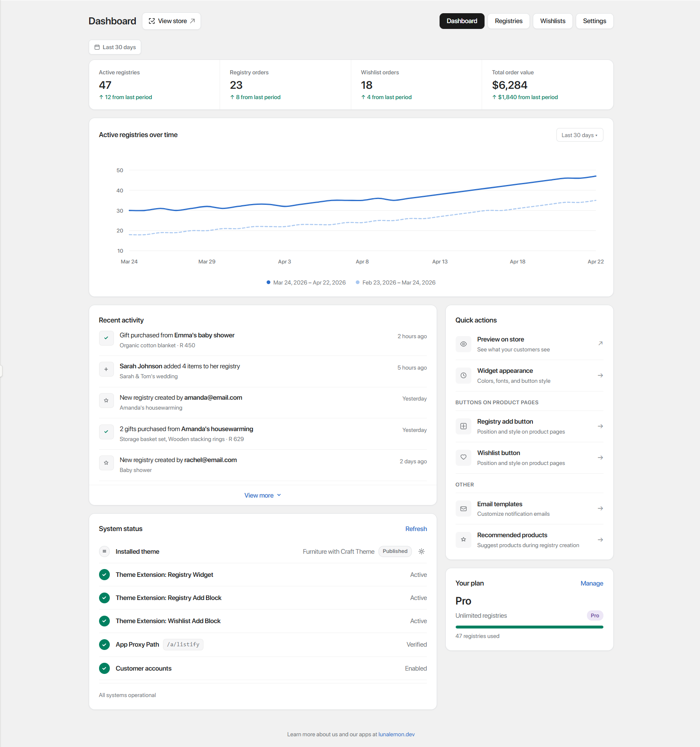Open the Wishlists tab

coord(553,21)
